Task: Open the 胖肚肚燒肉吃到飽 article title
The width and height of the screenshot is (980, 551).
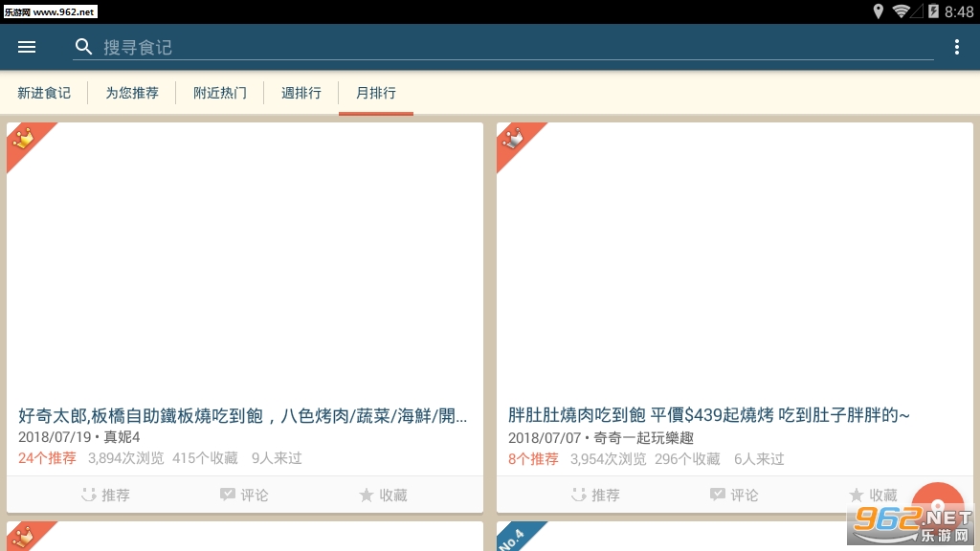Action: tap(709, 415)
